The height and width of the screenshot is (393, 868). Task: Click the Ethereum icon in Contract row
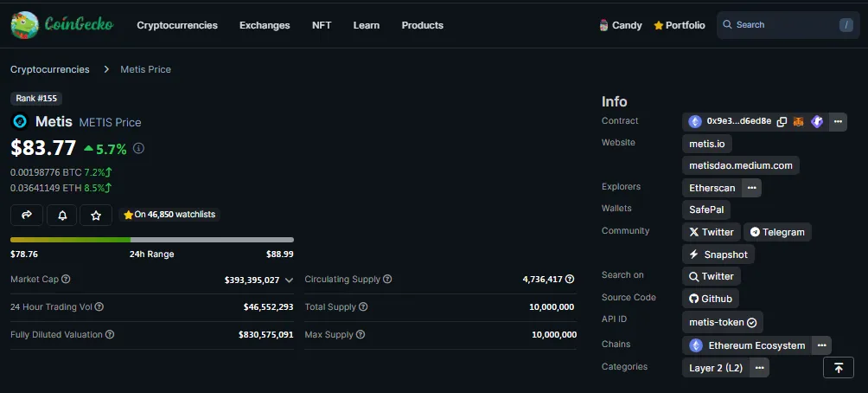pos(695,121)
